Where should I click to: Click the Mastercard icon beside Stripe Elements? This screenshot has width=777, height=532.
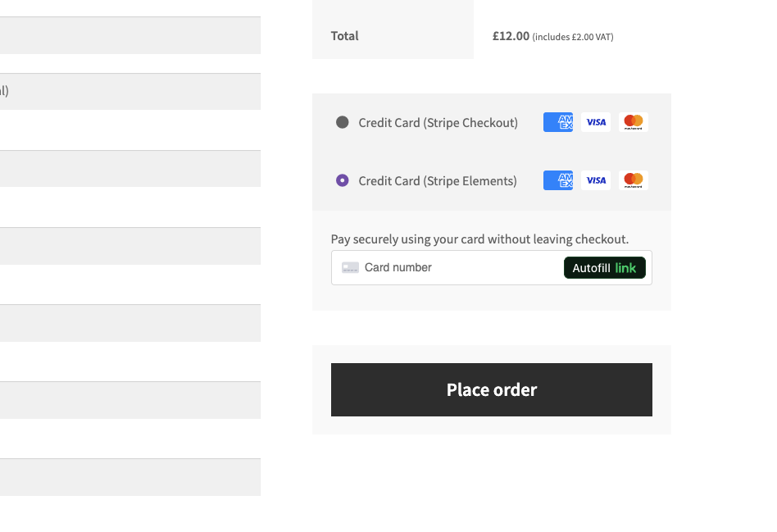pyautogui.click(x=634, y=180)
